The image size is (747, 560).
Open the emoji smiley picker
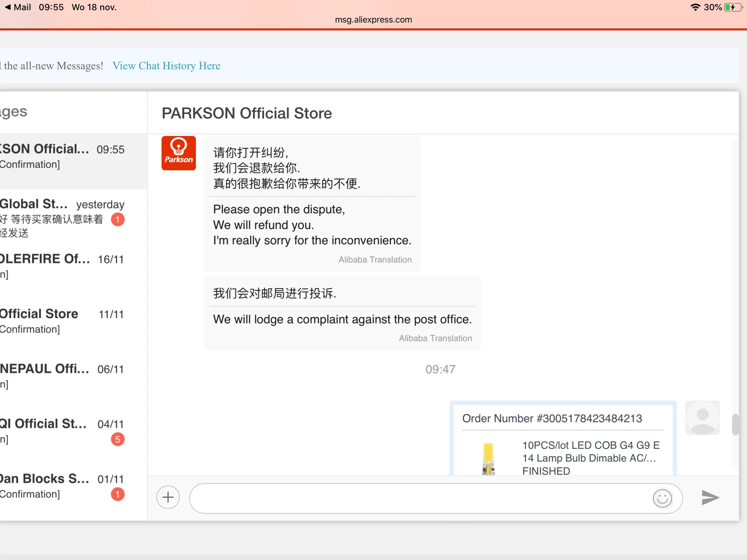[x=662, y=498]
